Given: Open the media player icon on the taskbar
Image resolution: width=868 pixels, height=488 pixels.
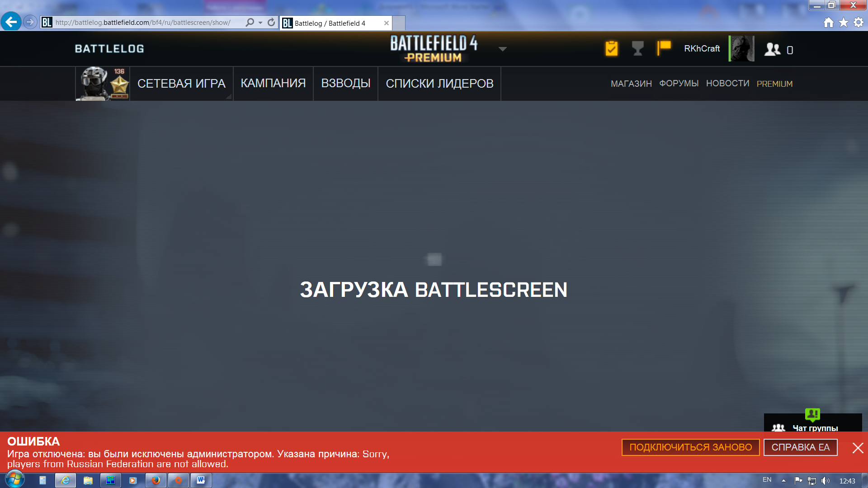Looking at the screenshot, I should pos(133,480).
